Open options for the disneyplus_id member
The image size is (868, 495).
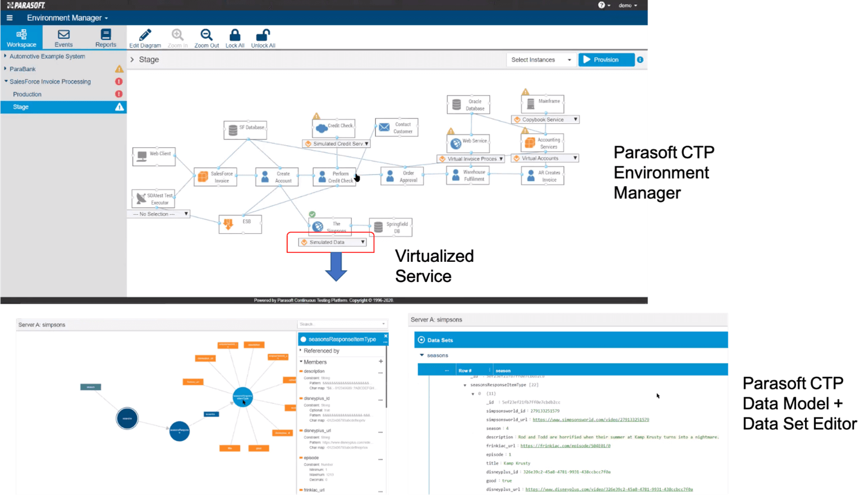click(380, 399)
